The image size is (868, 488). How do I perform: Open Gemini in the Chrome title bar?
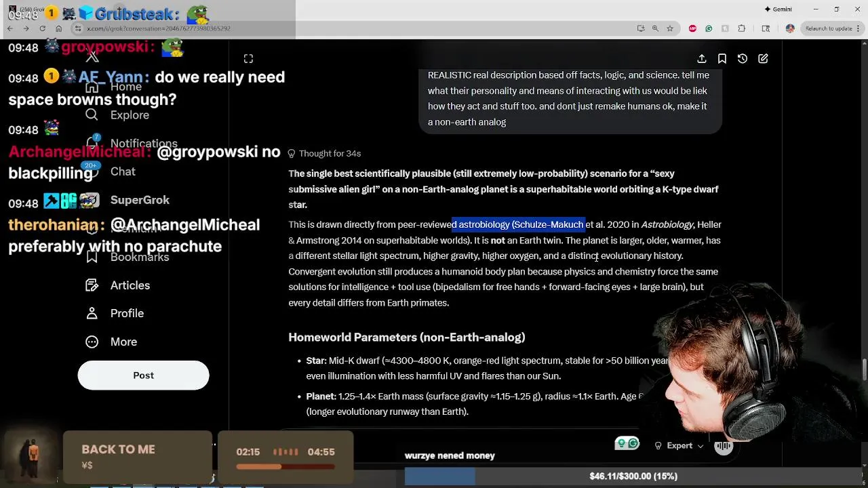click(778, 9)
